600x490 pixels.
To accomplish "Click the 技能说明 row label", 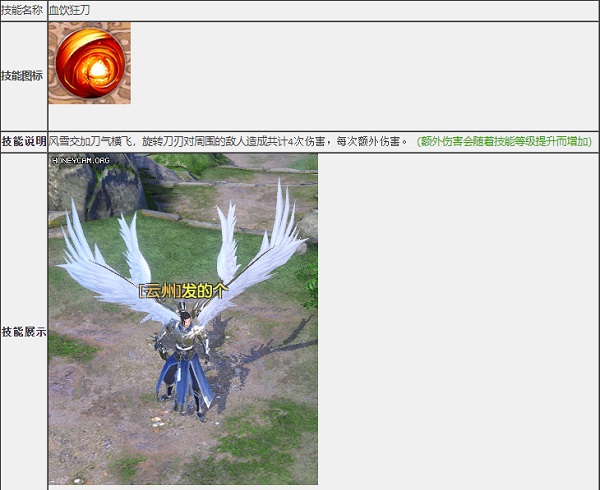I will (x=24, y=142).
